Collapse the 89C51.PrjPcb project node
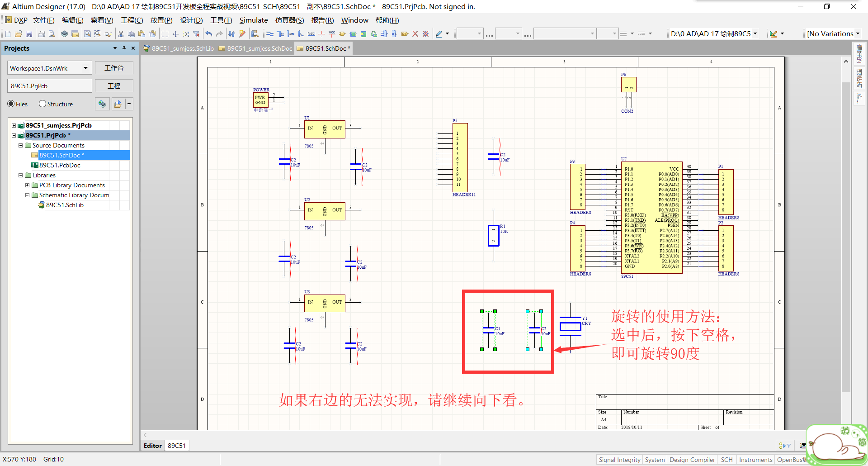 pyautogui.click(x=14, y=135)
